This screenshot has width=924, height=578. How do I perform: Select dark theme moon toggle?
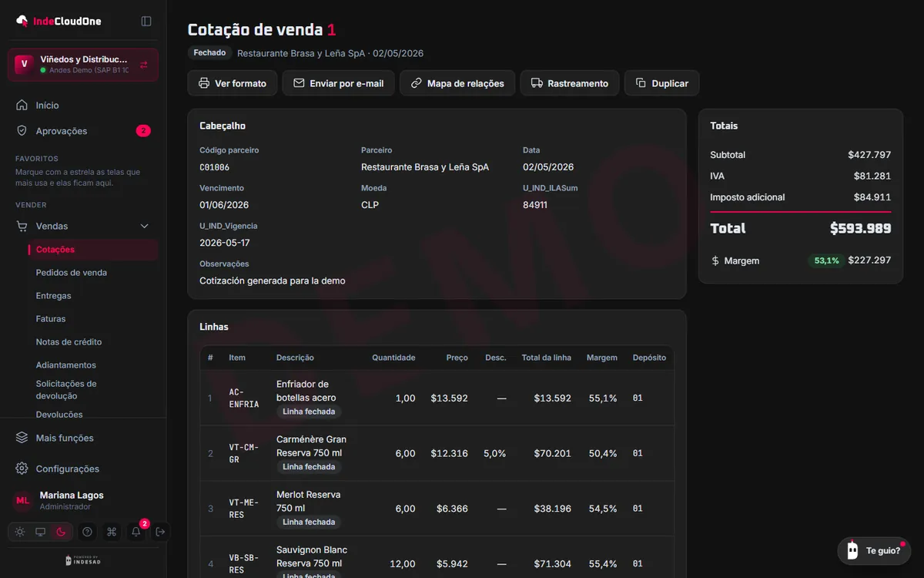(x=61, y=532)
